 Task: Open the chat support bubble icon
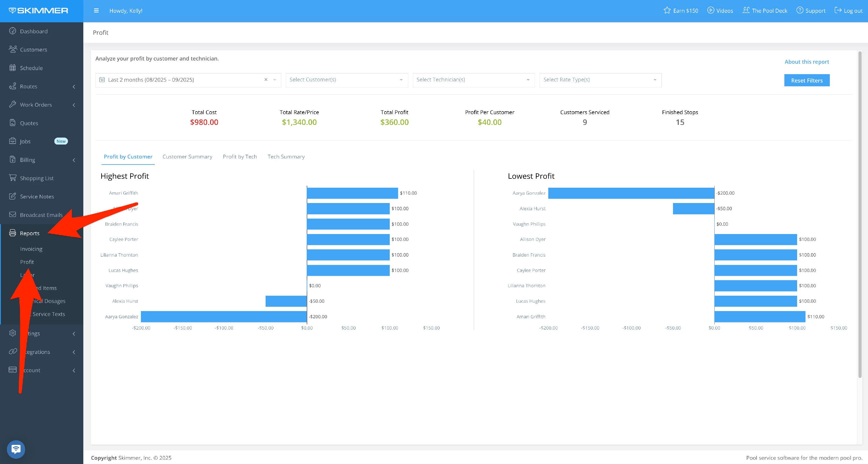16,449
